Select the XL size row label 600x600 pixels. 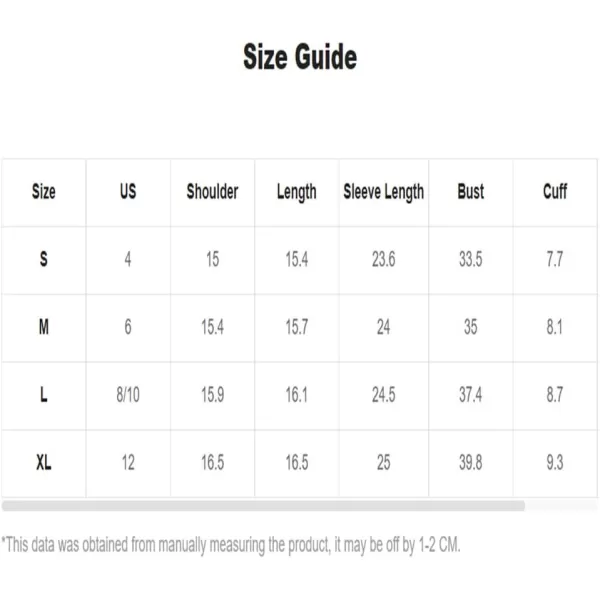coord(44,462)
